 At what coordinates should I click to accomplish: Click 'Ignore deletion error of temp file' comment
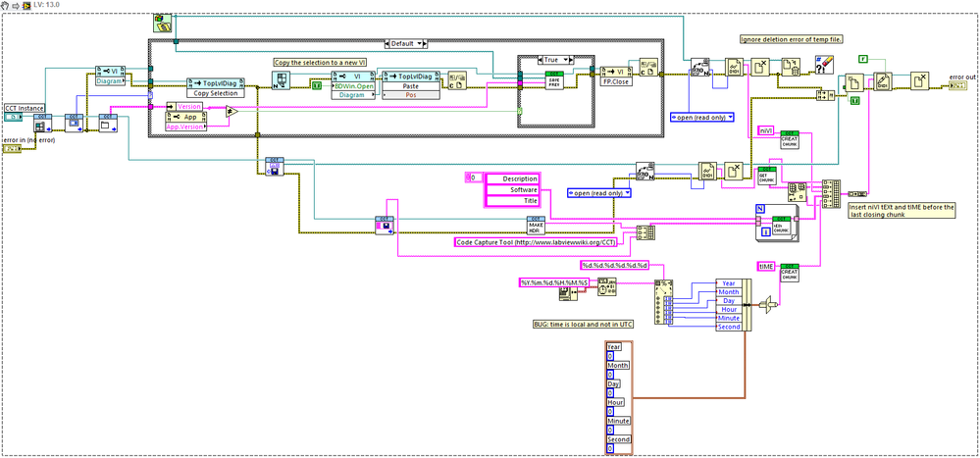pyautogui.click(x=792, y=39)
